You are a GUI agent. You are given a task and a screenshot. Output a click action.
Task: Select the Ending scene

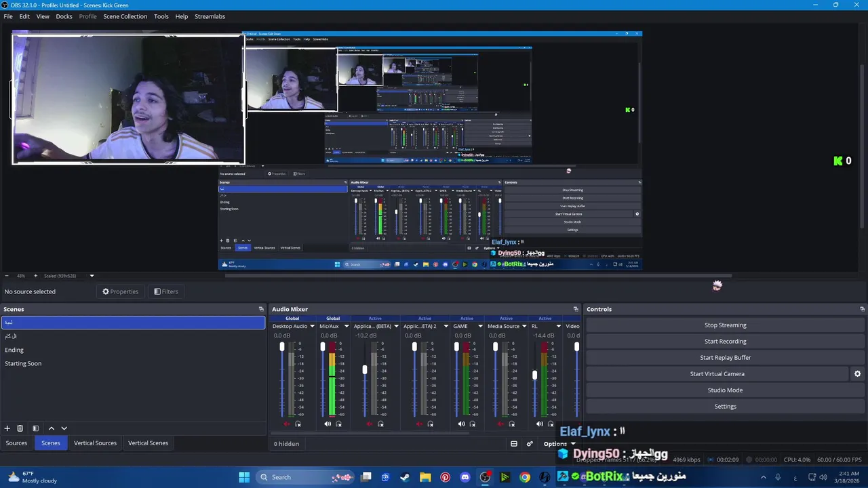click(x=133, y=350)
